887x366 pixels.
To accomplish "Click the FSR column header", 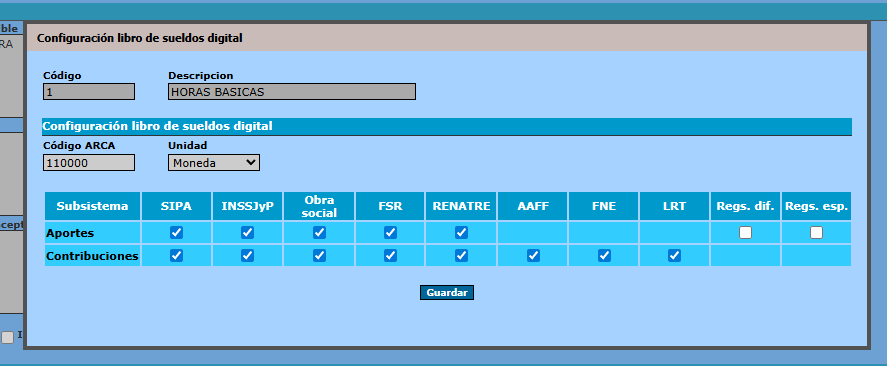I will coord(390,206).
